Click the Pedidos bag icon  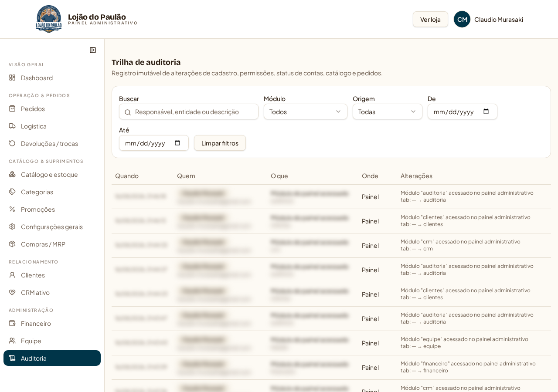coord(12,108)
